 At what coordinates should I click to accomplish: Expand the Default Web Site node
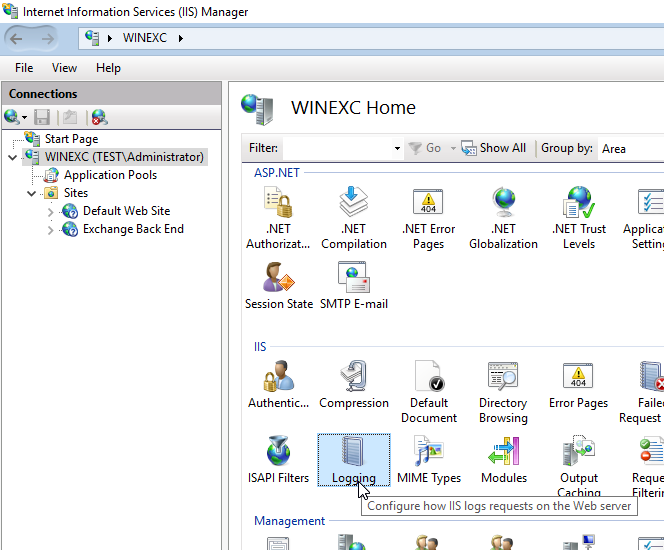[x=51, y=211]
